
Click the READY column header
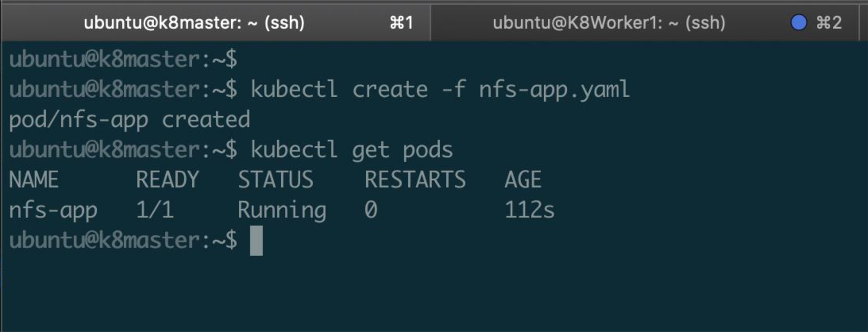click(x=167, y=180)
